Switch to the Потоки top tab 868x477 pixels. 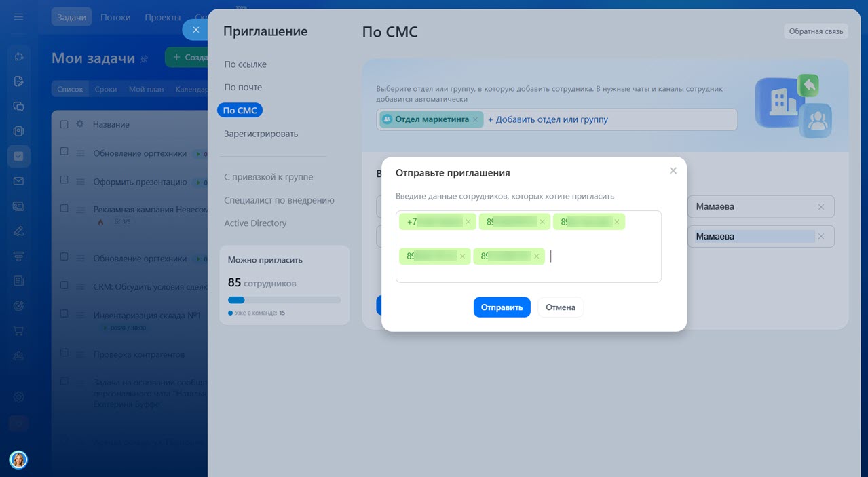tap(115, 18)
